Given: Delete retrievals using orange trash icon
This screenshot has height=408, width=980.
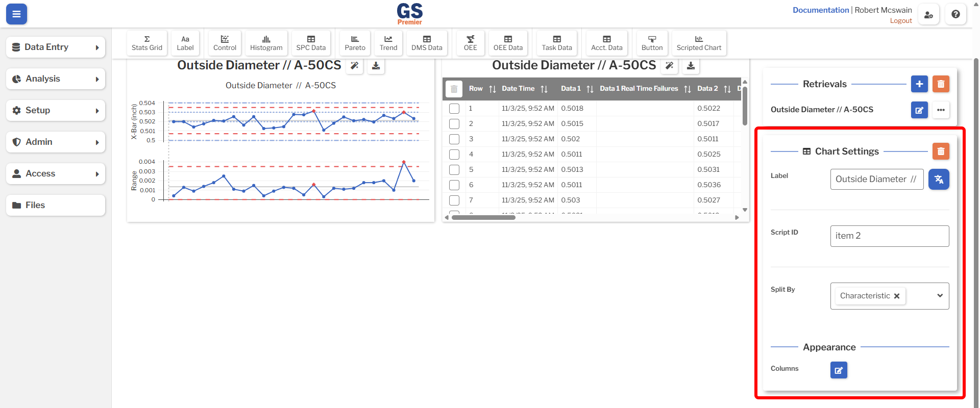Looking at the screenshot, I should click(x=941, y=84).
